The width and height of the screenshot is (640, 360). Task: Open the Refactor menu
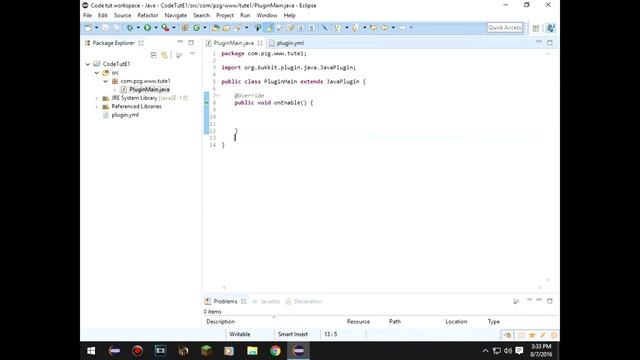148,16
